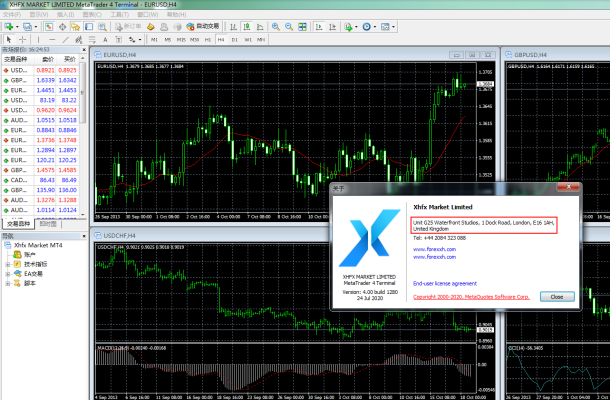Image resolution: width=610 pixels, height=400 pixels.
Task: Open the 文件(F) File menu
Action: (x=12, y=14)
